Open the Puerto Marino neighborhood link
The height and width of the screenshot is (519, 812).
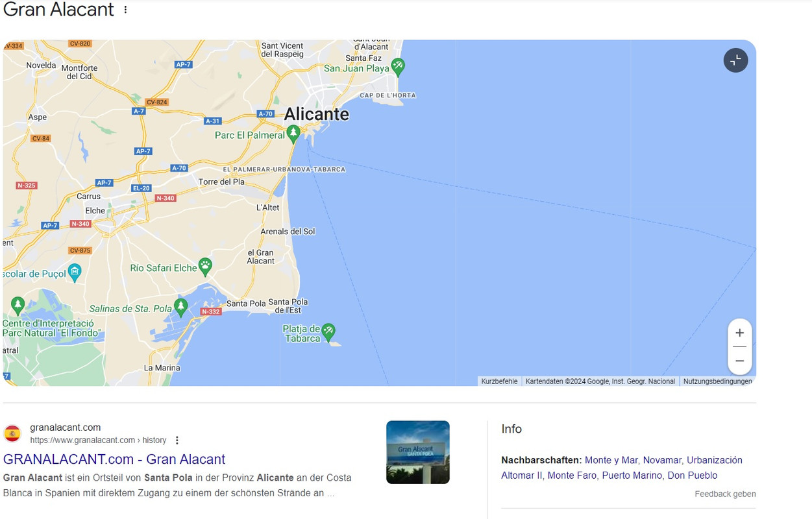click(632, 476)
